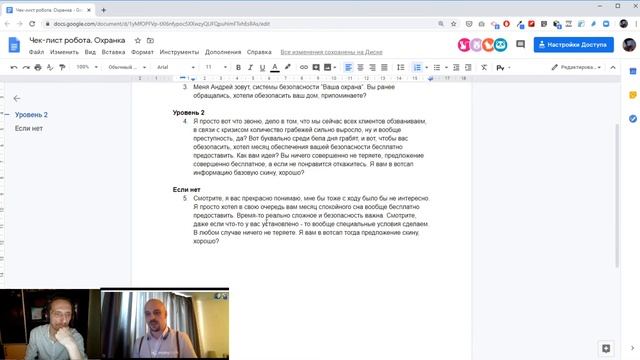Click the Print icon
Viewport: 640px width, 360px height.
click(38, 67)
